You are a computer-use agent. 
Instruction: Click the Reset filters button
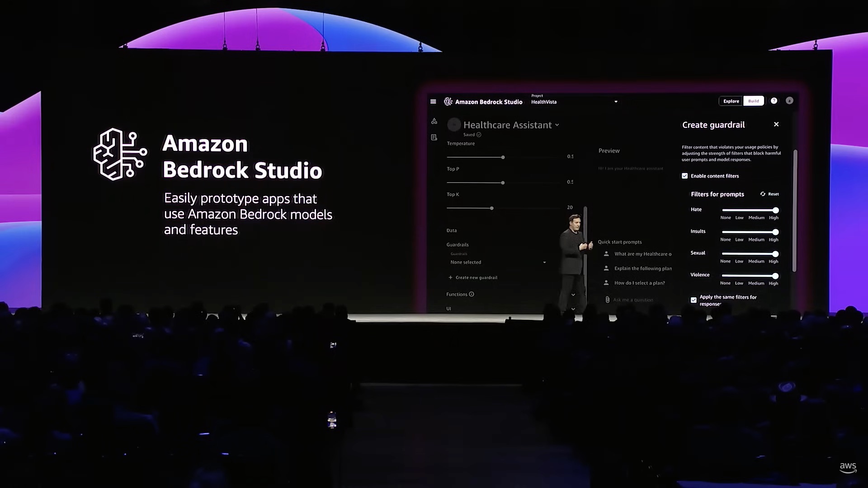769,194
